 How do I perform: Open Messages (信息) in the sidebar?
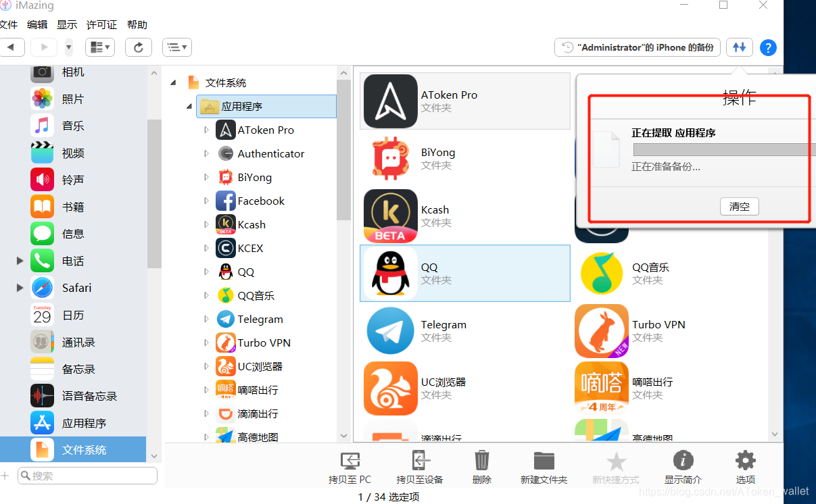tap(73, 234)
